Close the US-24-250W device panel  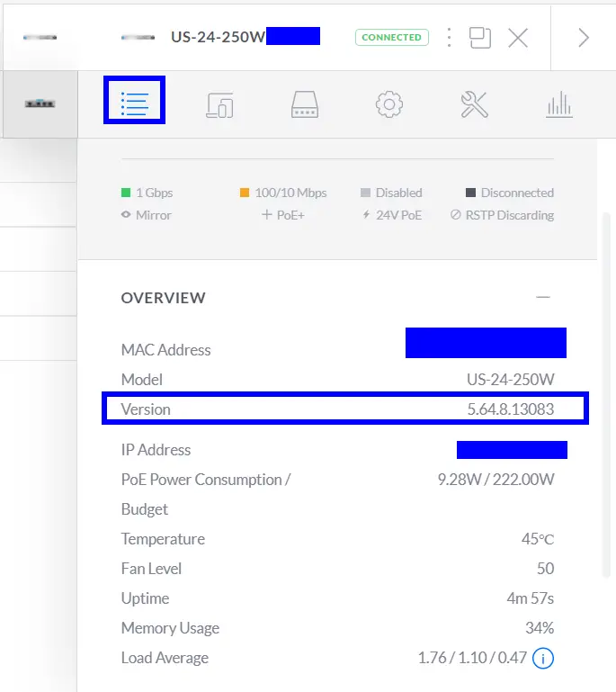click(x=518, y=38)
